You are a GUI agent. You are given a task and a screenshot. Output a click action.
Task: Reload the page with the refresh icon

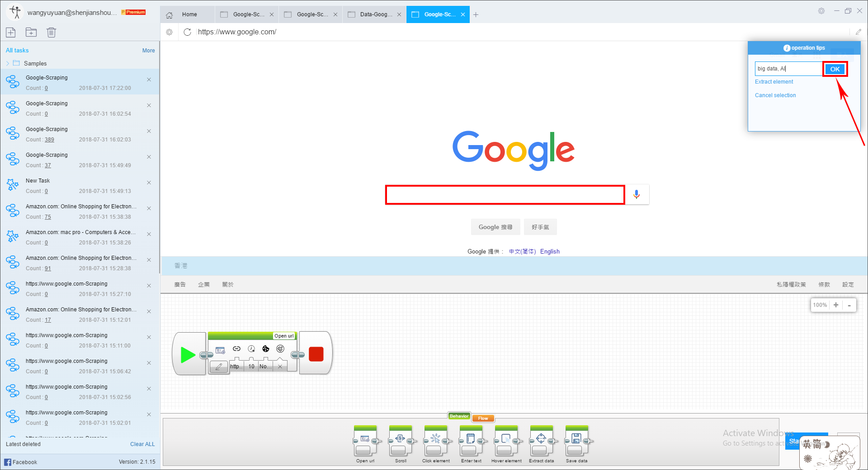(187, 32)
